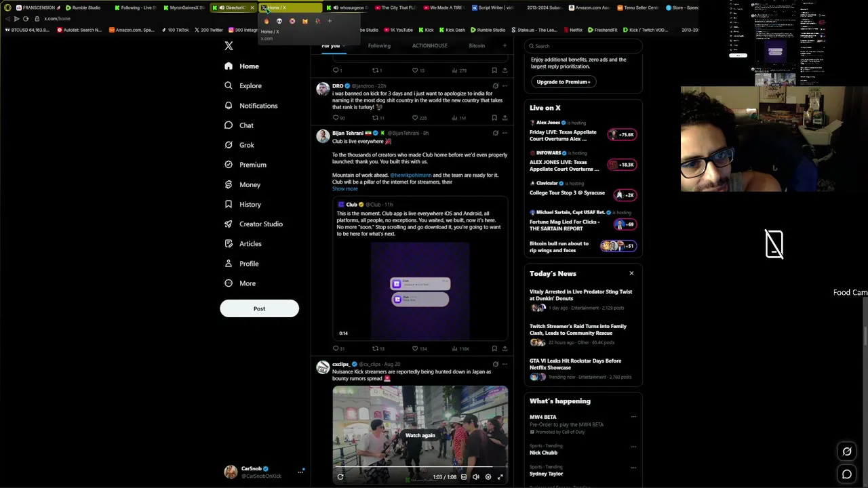Open the Home page from the sidebar

click(x=242, y=66)
